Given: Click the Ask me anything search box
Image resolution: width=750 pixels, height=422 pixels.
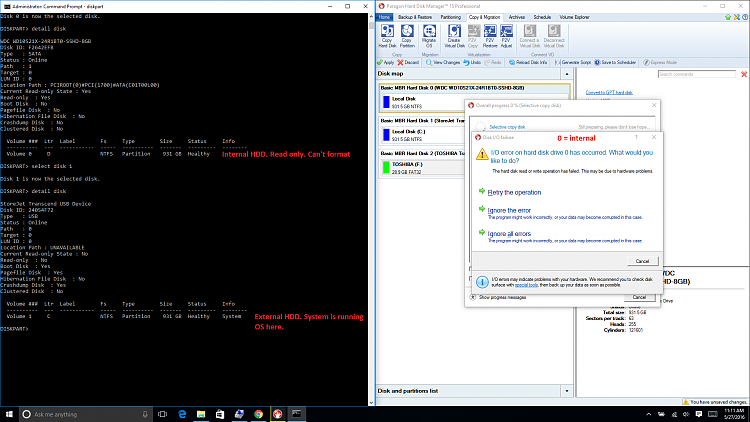Looking at the screenshot, I should (x=86, y=414).
